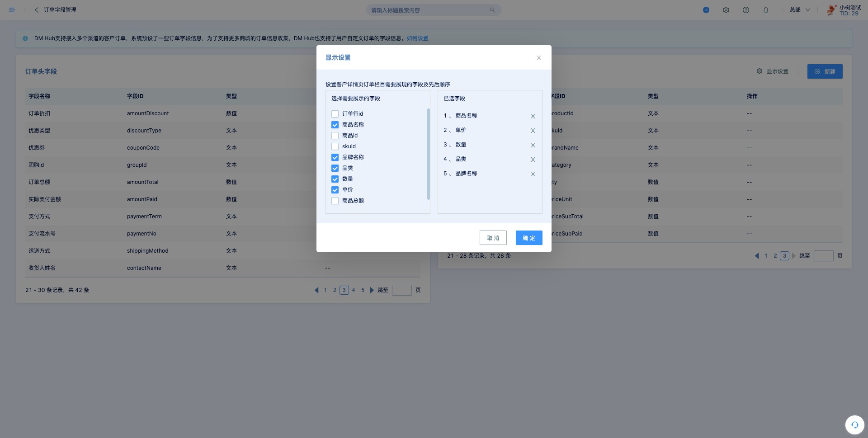The height and width of the screenshot is (438, 868).
Task: Click the amountDiscount field ID cell
Action: (148, 113)
